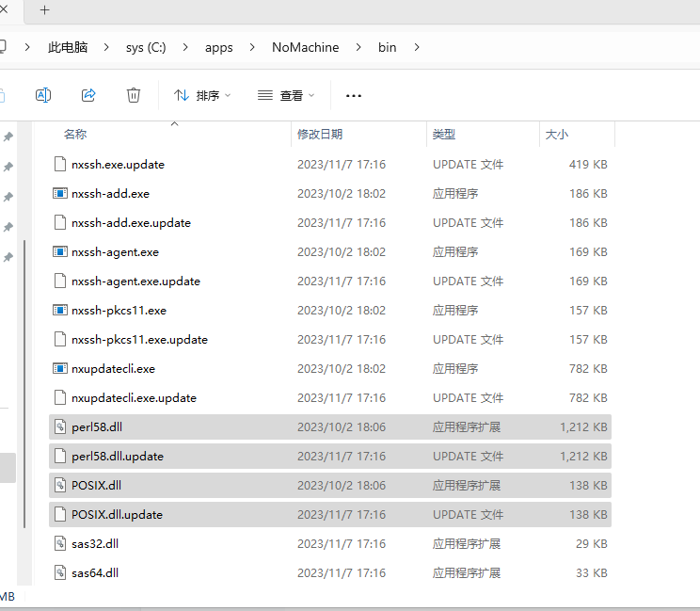Sort by 修改日期 column header
This screenshot has width=700, height=611.
click(320, 134)
